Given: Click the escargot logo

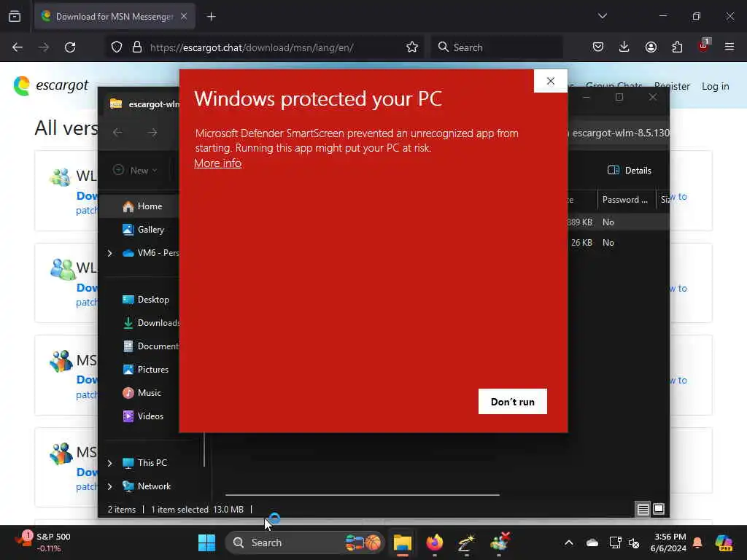Looking at the screenshot, I should click(51, 86).
